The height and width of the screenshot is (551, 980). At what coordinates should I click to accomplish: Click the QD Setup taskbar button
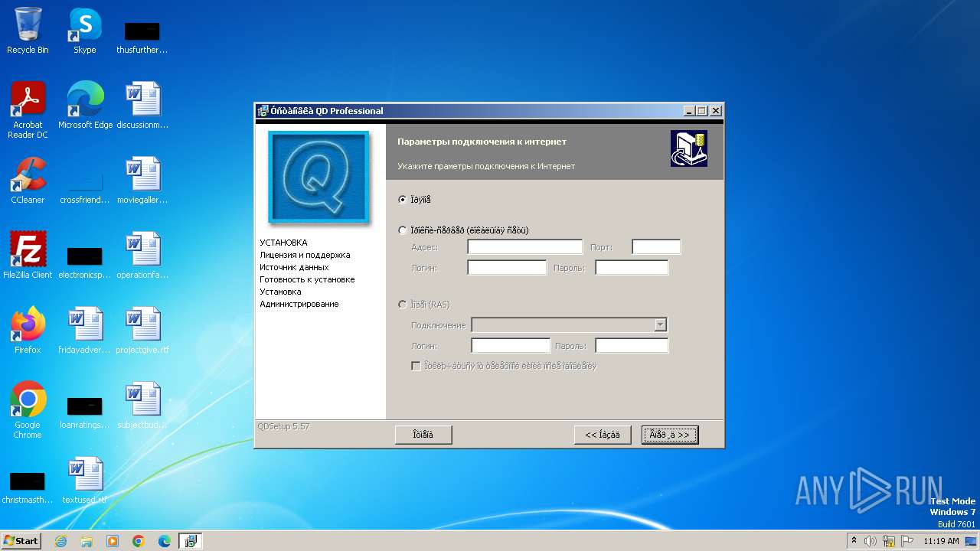[x=191, y=541]
